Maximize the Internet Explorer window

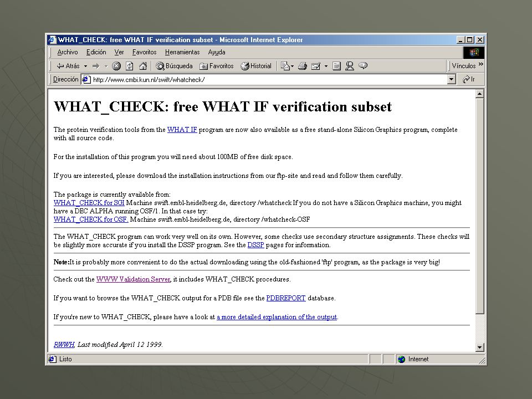(x=469, y=40)
